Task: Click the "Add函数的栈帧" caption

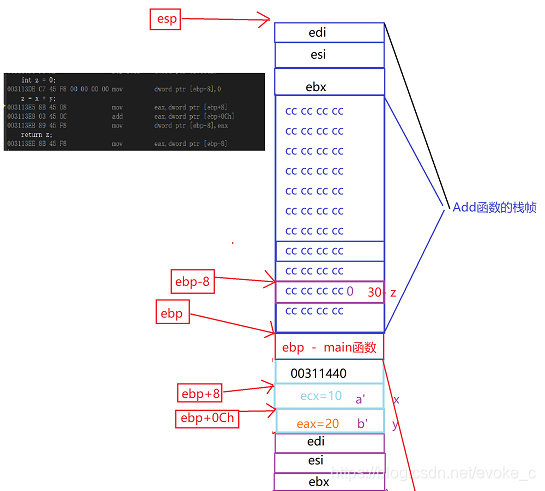Action: [494, 207]
